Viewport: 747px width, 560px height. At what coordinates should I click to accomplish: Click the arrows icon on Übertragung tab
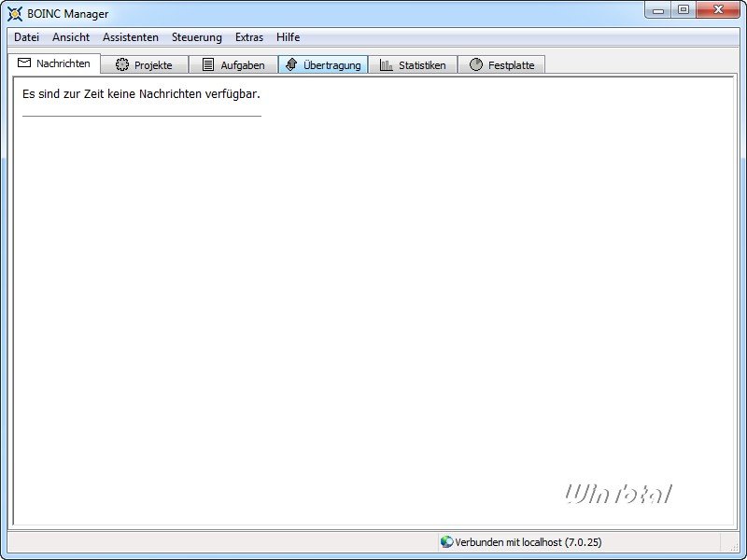291,64
